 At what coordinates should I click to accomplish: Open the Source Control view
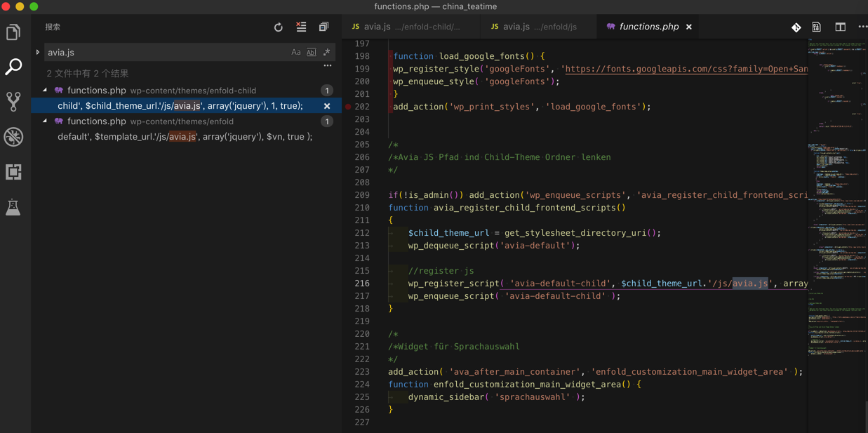pos(13,102)
